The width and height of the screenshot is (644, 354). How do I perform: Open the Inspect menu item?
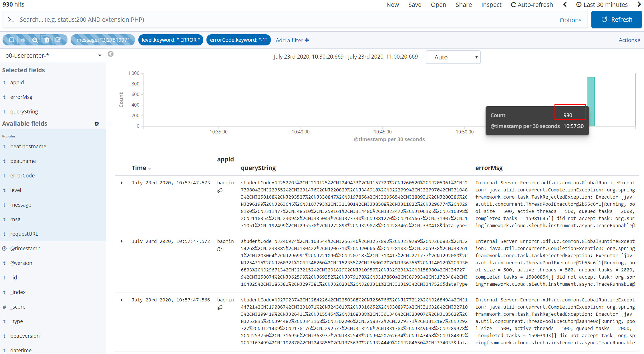point(491,5)
